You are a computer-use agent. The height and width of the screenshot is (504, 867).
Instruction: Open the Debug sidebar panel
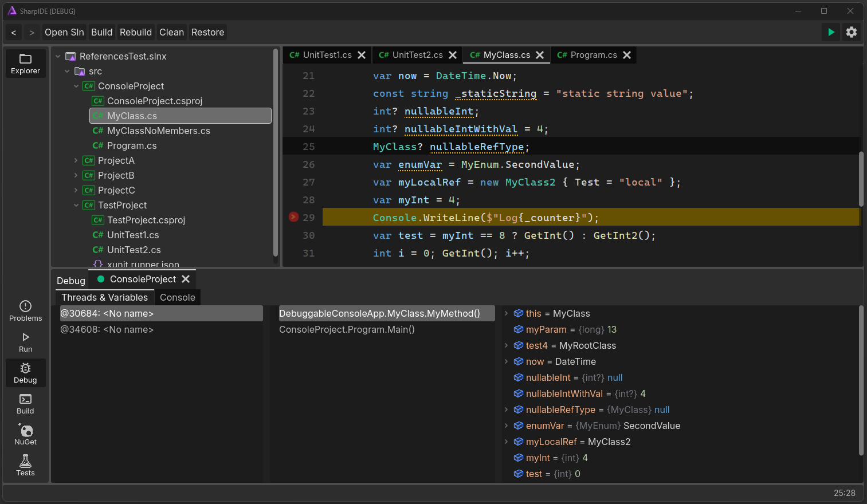point(25,373)
